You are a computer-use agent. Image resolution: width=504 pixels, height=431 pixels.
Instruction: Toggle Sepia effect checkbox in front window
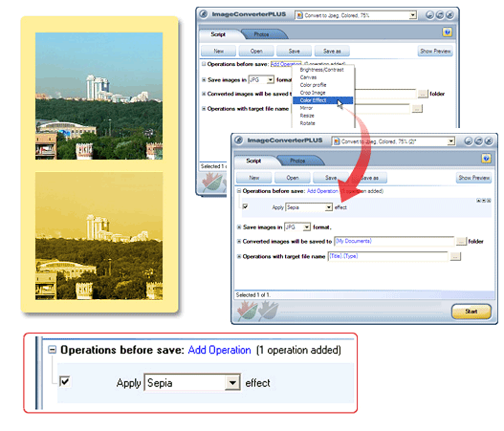tap(245, 206)
